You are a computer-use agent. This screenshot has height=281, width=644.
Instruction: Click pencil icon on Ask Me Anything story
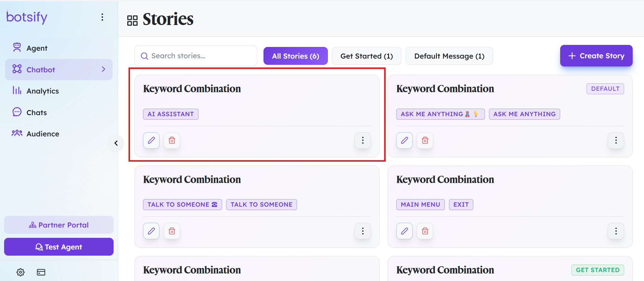tap(404, 140)
